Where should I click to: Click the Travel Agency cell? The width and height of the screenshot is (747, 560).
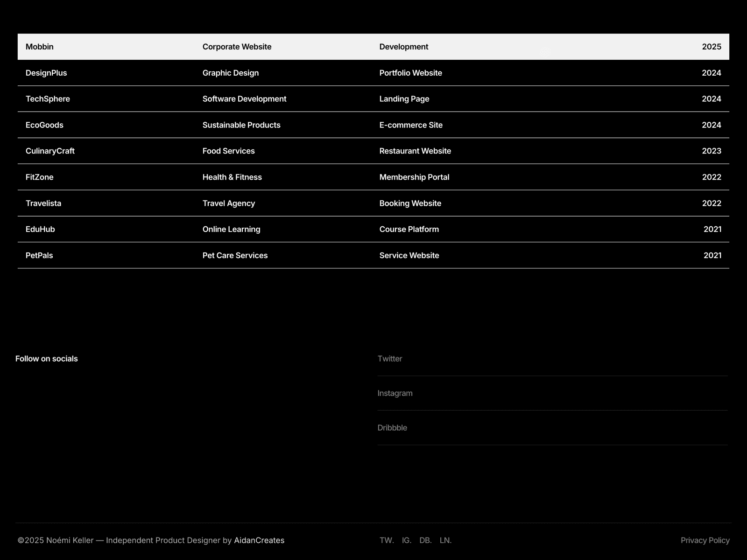click(x=229, y=203)
